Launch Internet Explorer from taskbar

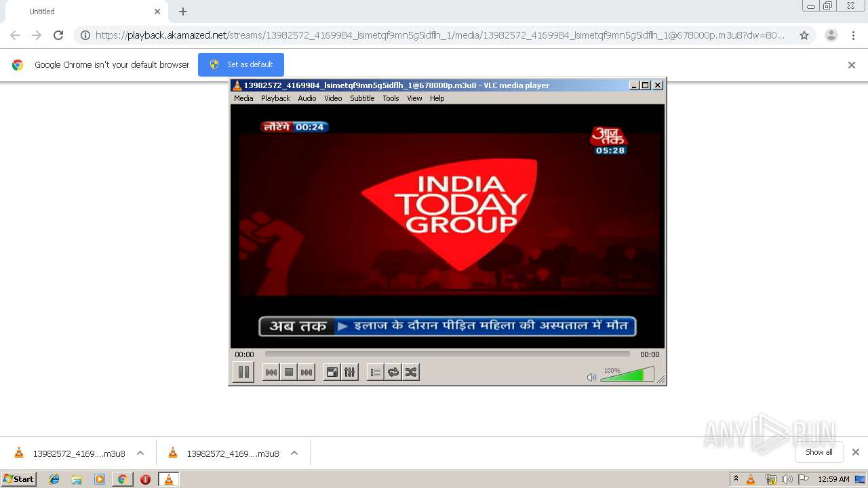pos(54,479)
